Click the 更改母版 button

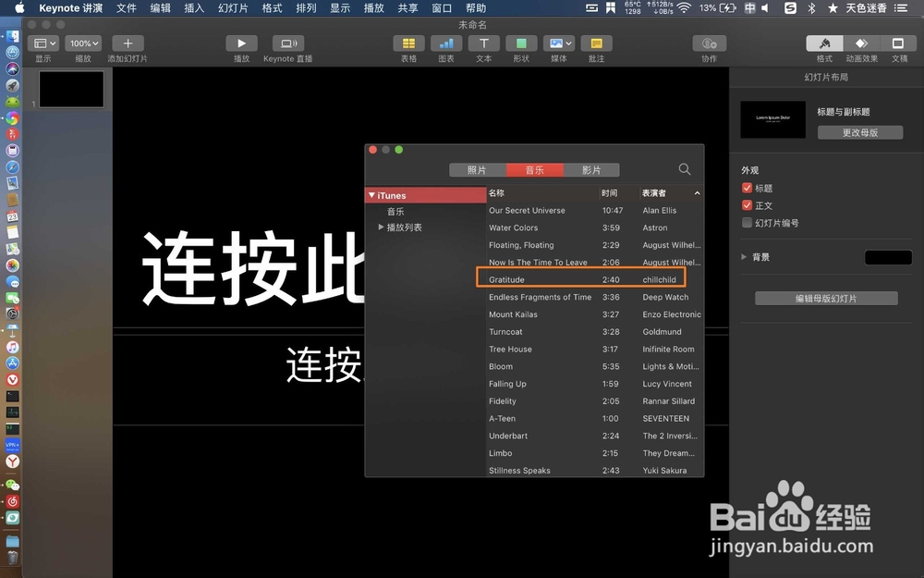click(859, 132)
